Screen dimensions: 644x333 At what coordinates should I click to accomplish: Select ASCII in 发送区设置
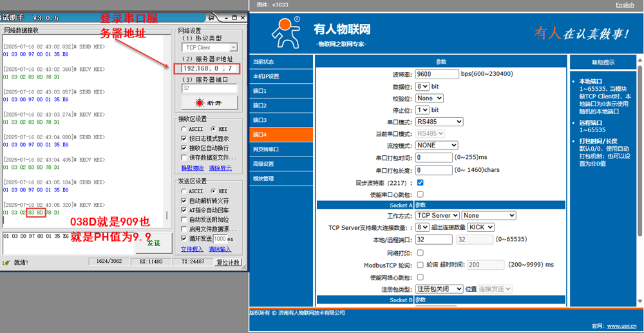click(x=184, y=191)
